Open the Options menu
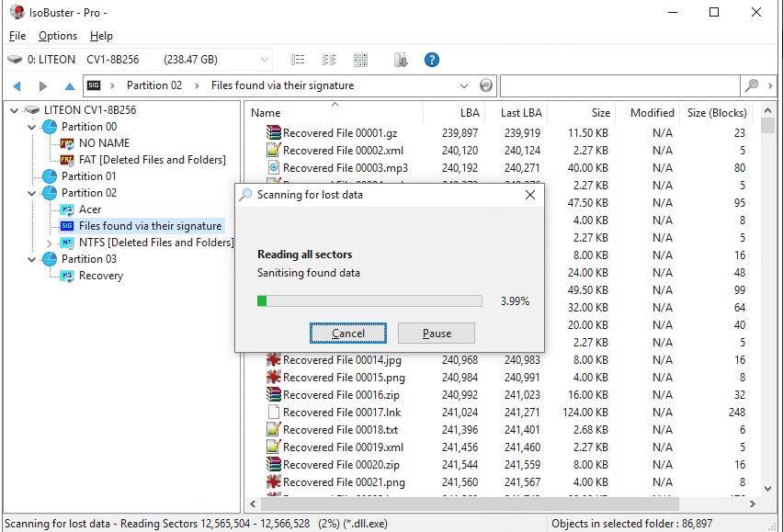Screen dimensions: 783x532 (57, 36)
